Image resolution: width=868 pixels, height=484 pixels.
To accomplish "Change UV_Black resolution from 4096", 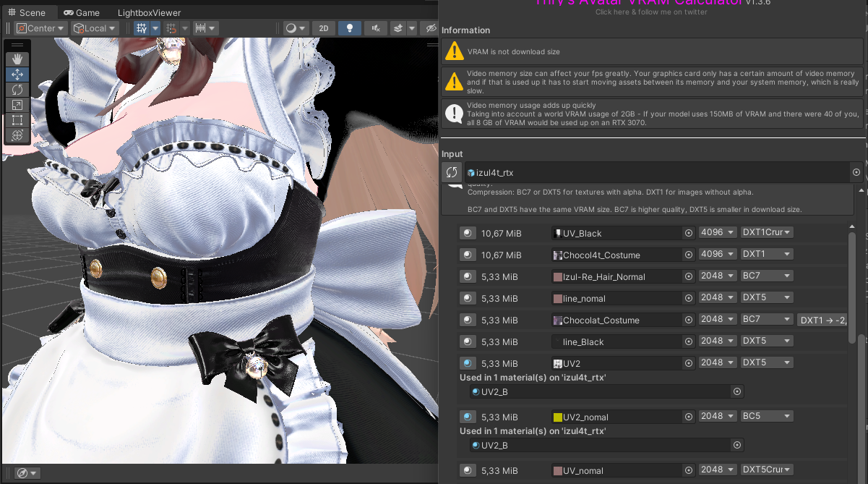I will (718, 233).
